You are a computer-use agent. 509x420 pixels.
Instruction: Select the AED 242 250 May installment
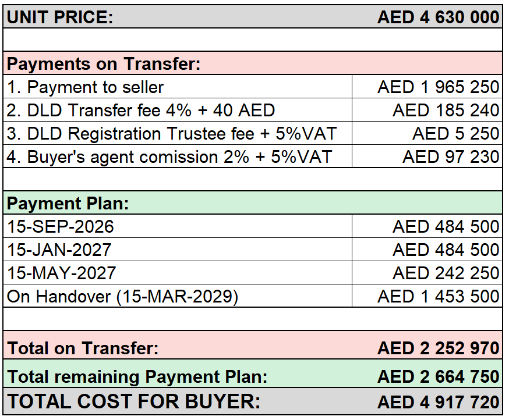427,273
